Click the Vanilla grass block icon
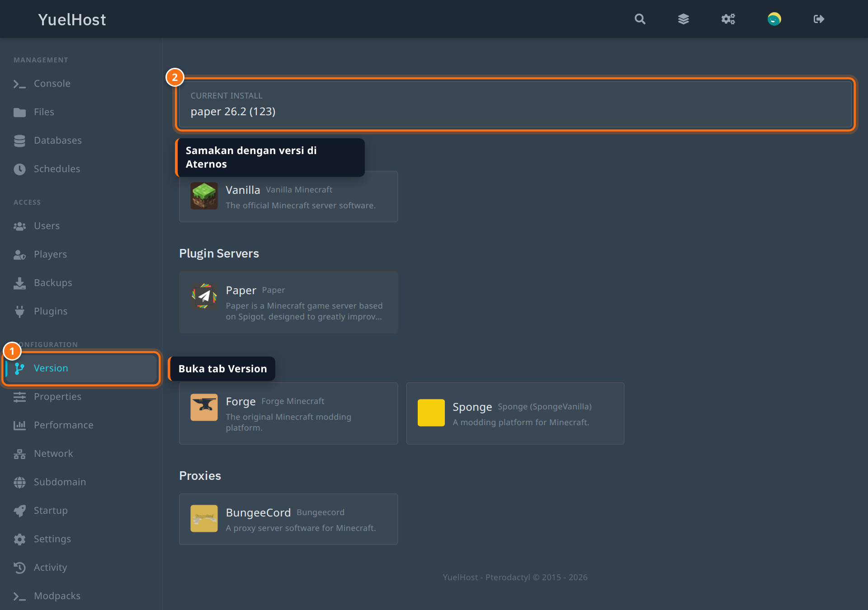This screenshot has height=610, width=868. (x=204, y=196)
